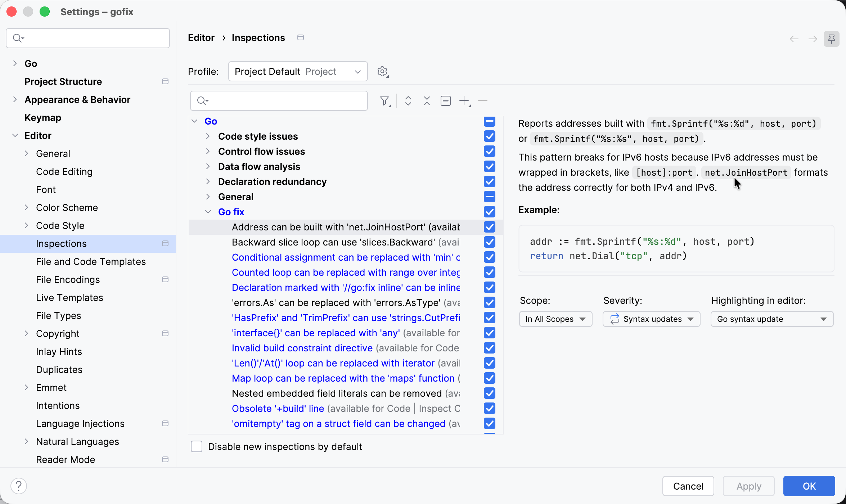Open help via the question mark icon
The image size is (846, 504).
[x=19, y=486]
